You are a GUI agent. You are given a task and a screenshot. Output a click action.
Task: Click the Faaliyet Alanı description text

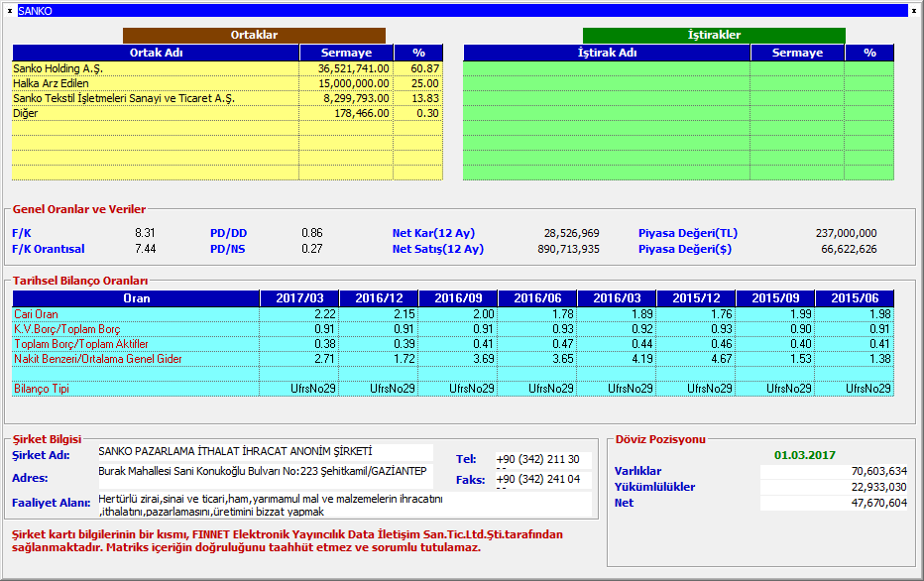tap(345, 505)
